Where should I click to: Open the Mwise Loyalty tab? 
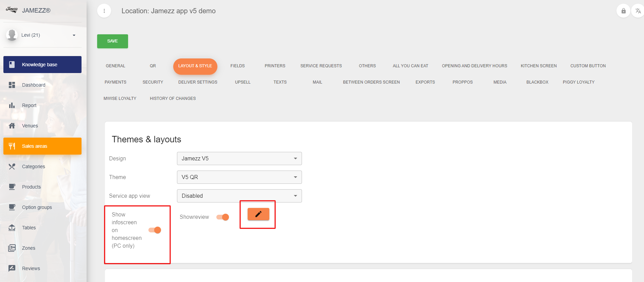pyautogui.click(x=120, y=99)
